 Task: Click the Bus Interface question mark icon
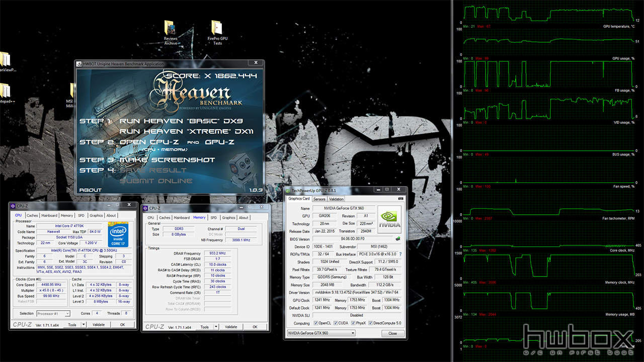[400, 254]
